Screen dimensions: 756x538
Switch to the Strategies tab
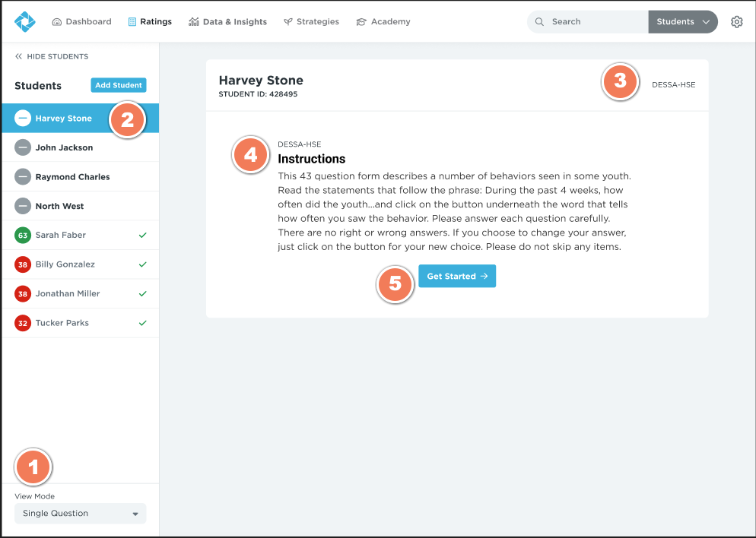pyautogui.click(x=311, y=22)
